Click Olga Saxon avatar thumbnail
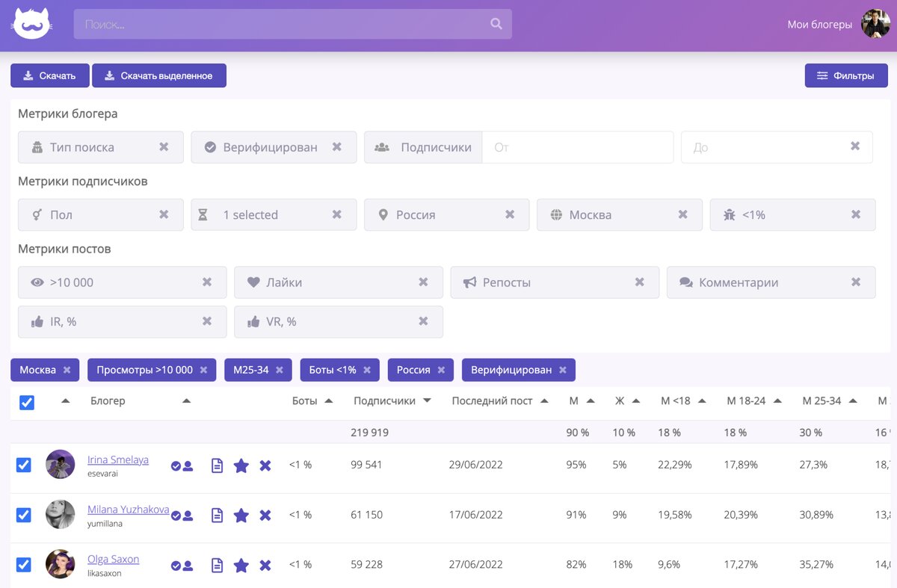 tap(61, 564)
